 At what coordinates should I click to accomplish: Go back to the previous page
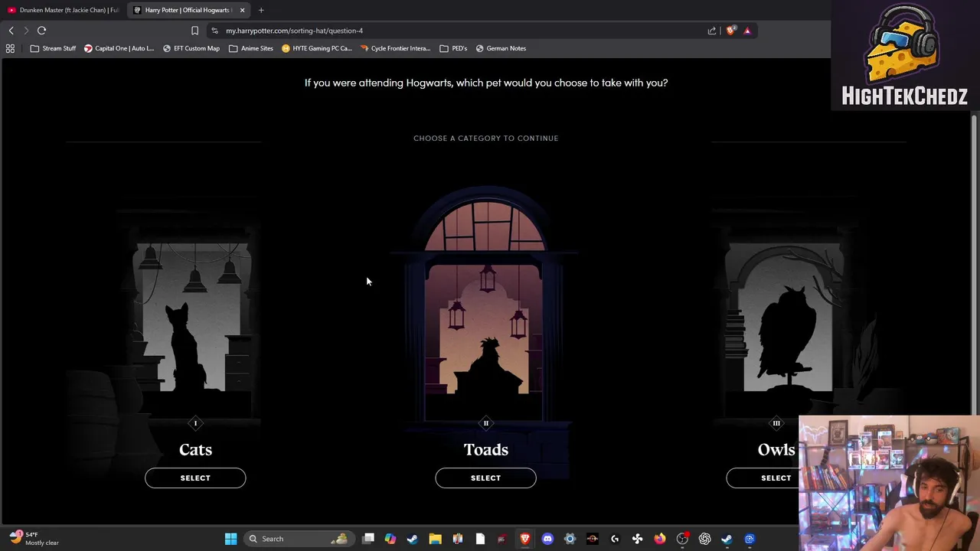coord(11,31)
